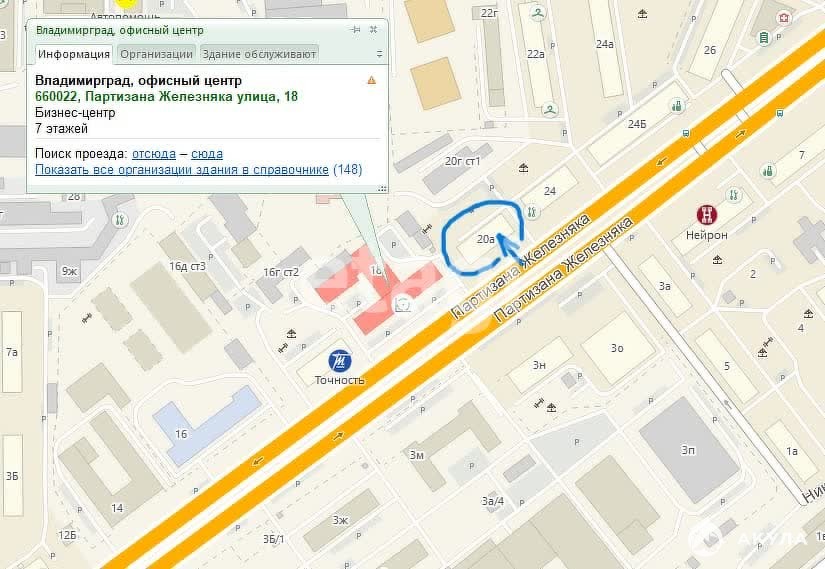Grab the popup resize grip in its corner
Image resolution: width=825 pixels, height=569 pixels.
tap(383, 188)
